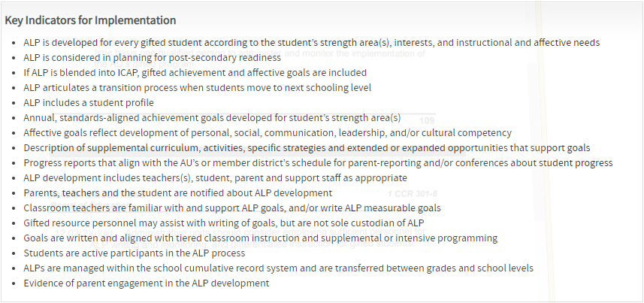Select the evidence of parent engagement bullet

[147, 283]
